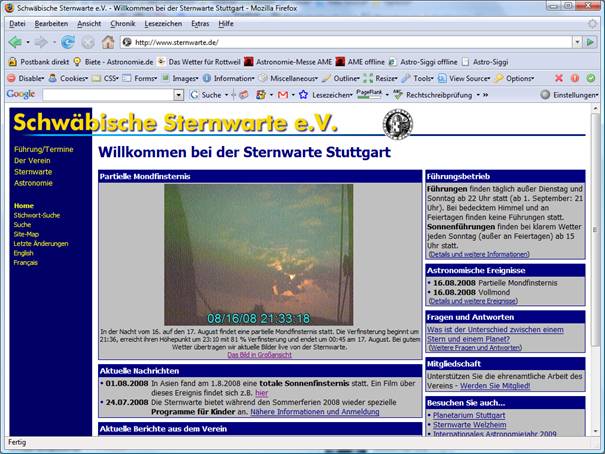Image resolution: width=605 pixels, height=454 pixels.
Task: Reload the page with the blue refresh icon
Action: (x=68, y=42)
